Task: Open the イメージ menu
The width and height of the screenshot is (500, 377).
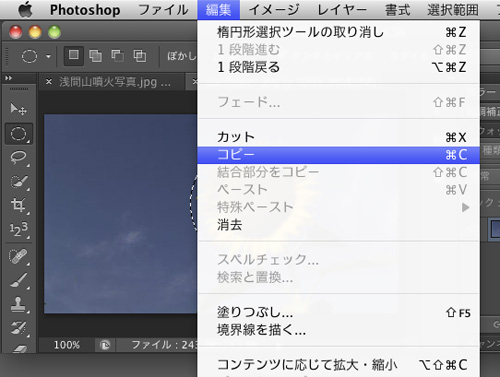Action: point(274,10)
